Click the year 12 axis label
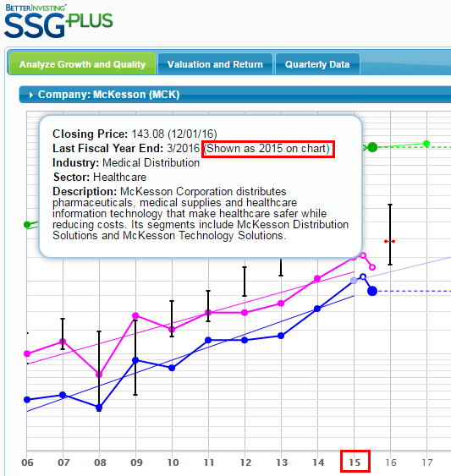This screenshot has width=451, height=476. tap(245, 462)
